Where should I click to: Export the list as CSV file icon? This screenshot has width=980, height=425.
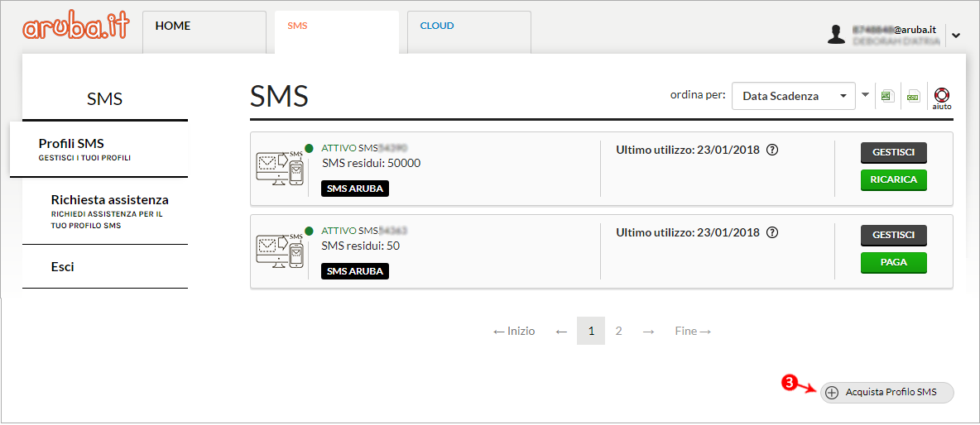coord(913,96)
